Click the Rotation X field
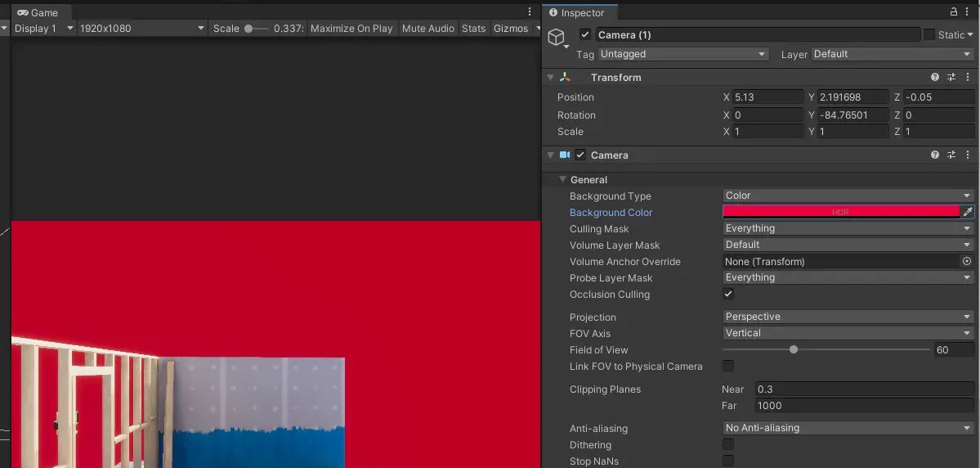This screenshot has height=468, width=980. pos(768,115)
